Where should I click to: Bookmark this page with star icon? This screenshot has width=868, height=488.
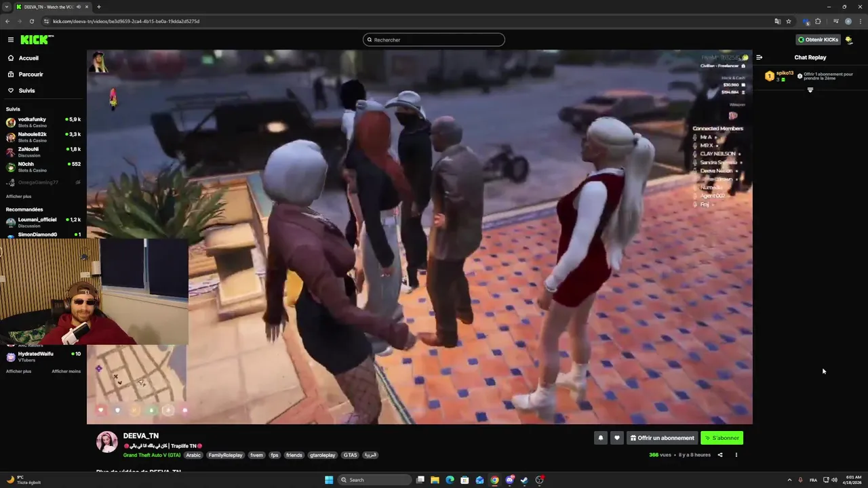pos(789,21)
